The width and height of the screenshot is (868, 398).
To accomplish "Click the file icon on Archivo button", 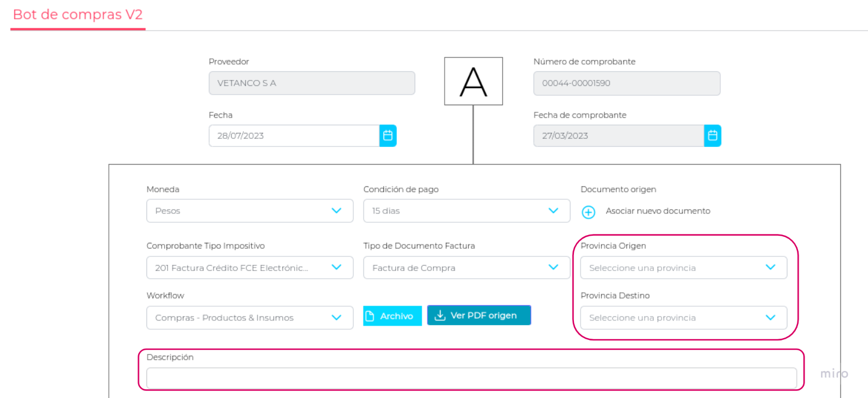I will pos(370,316).
